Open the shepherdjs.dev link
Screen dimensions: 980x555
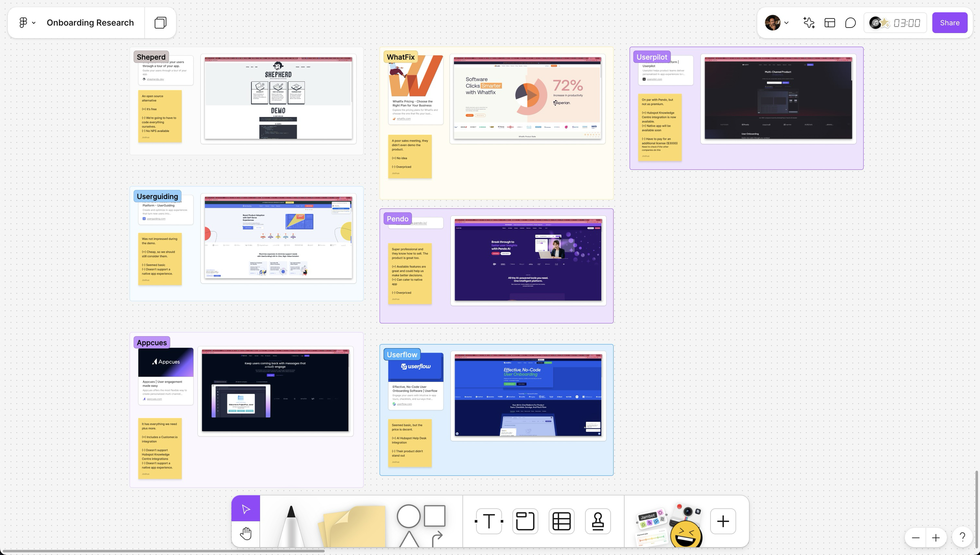155,79
